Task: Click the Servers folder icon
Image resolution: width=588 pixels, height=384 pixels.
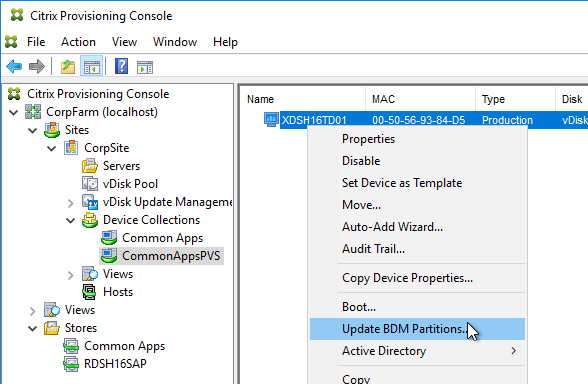Action: pyautogui.click(x=90, y=166)
